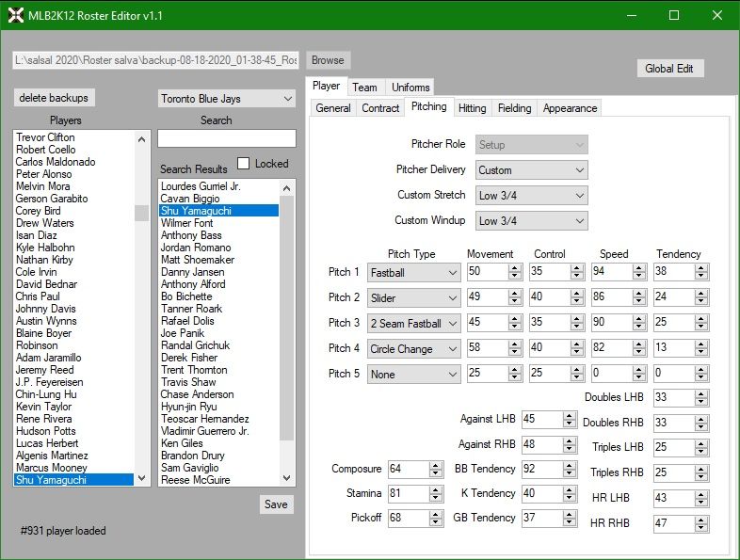This screenshot has width=740, height=560.
Task: Select Reese McGuire in Search Results
Action: [x=196, y=480]
